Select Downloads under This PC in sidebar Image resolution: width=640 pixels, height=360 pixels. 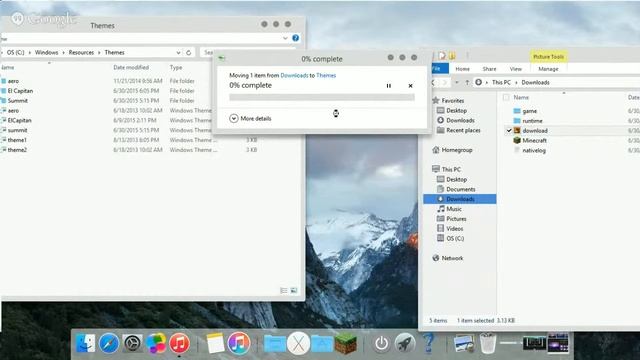pos(460,199)
